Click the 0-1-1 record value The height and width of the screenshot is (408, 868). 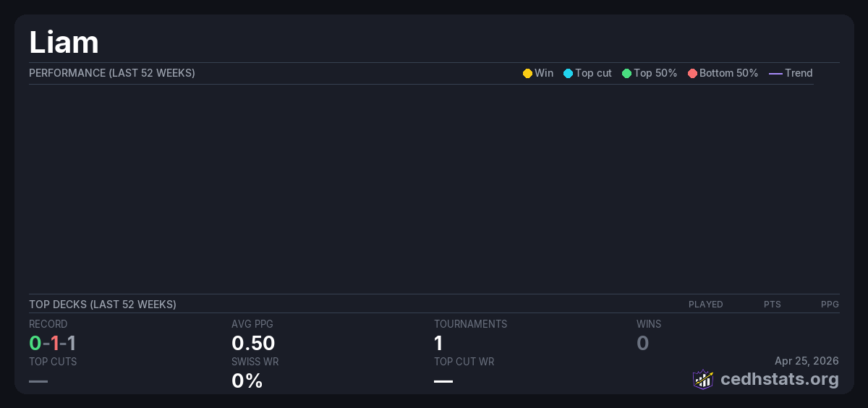[x=52, y=343]
